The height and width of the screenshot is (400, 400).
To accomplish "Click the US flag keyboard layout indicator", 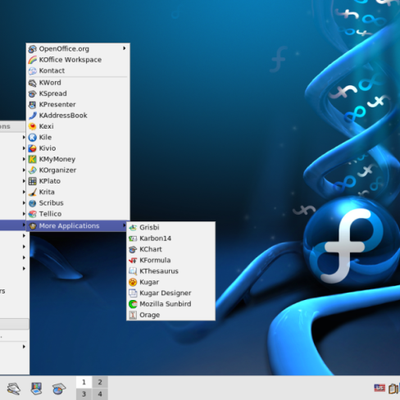I will (x=379, y=388).
